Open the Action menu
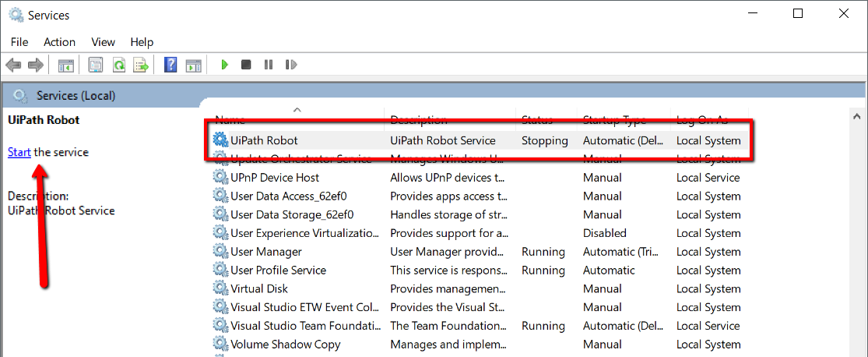The width and height of the screenshot is (868, 357). (60, 42)
